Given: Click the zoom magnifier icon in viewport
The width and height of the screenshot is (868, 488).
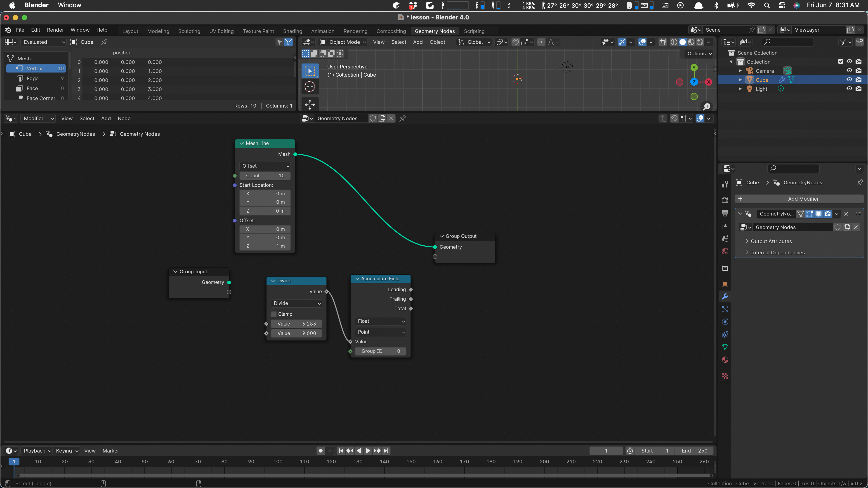Looking at the screenshot, I should click(x=707, y=106).
